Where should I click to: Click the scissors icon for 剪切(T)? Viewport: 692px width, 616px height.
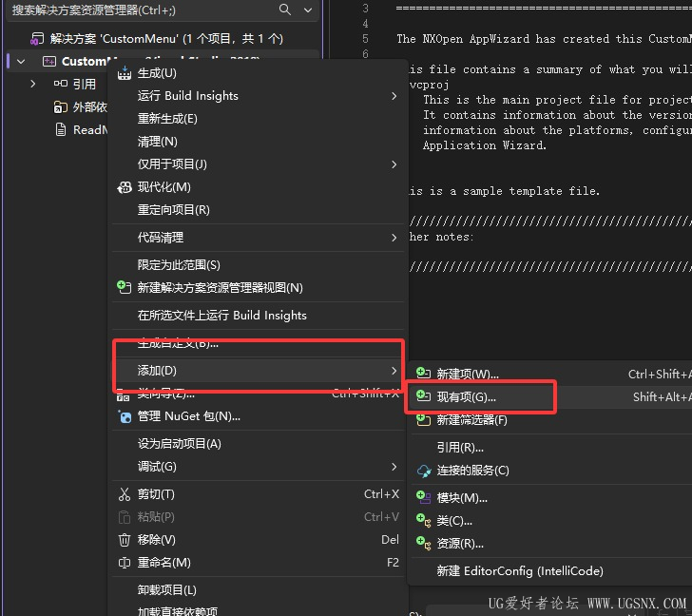(x=125, y=494)
